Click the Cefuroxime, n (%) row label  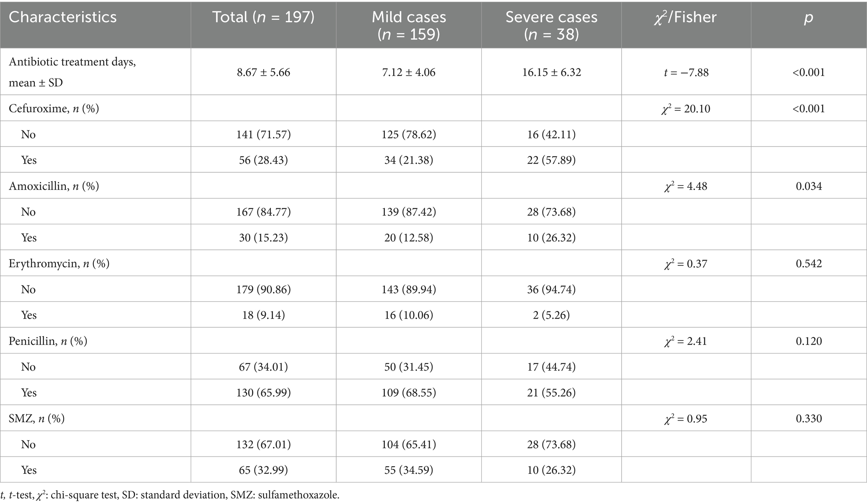tap(54, 109)
